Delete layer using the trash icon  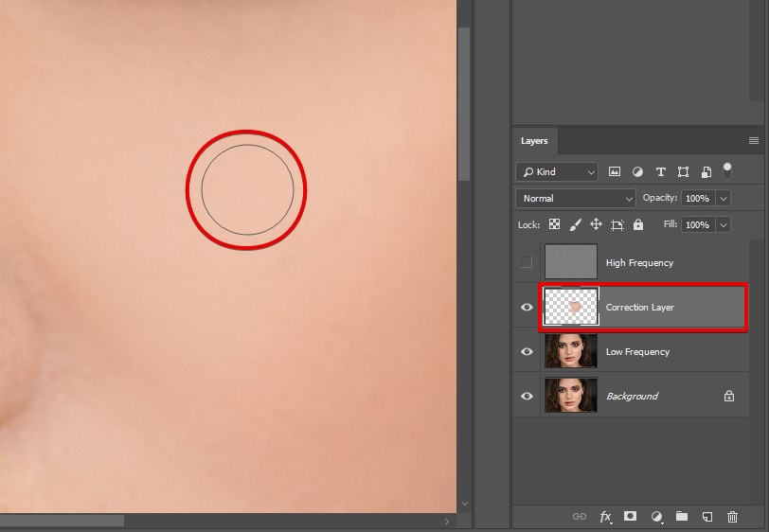coord(732,517)
